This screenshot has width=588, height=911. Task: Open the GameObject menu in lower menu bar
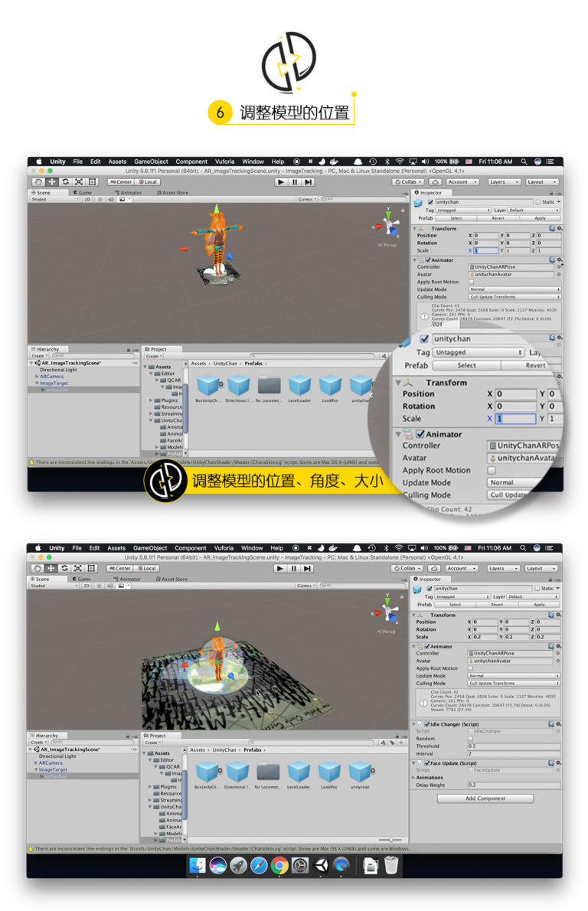coord(150,548)
